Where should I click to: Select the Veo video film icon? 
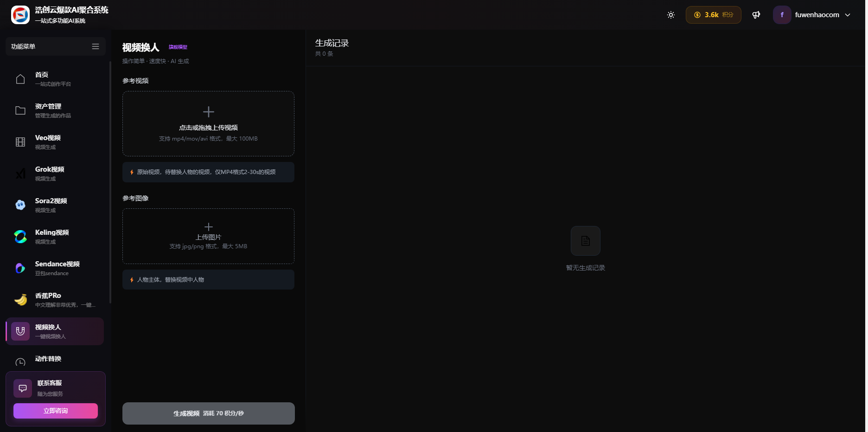20,142
